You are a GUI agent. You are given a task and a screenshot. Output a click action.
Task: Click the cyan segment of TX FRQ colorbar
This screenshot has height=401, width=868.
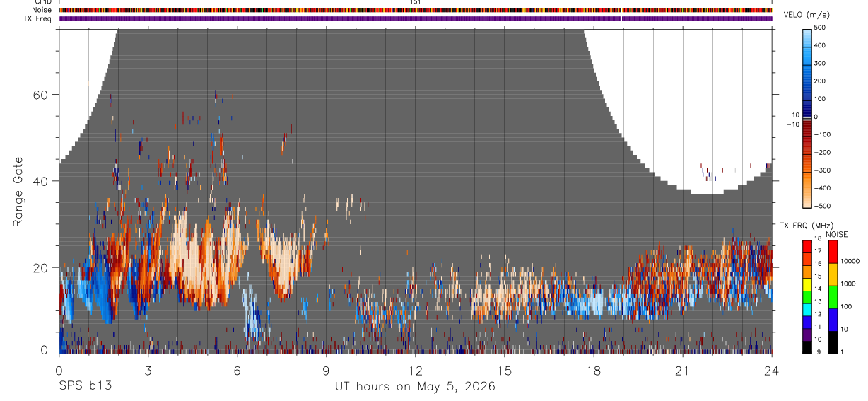(807, 308)
